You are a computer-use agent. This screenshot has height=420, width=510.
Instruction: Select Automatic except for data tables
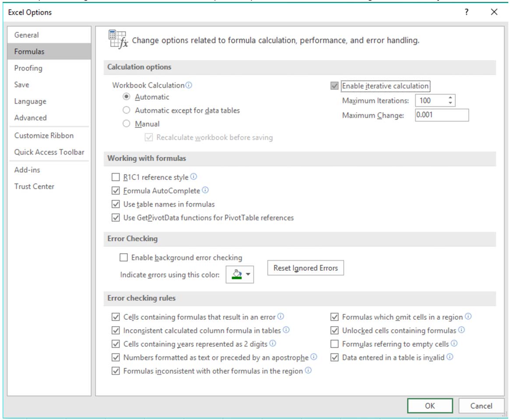(x=127, y=110)
